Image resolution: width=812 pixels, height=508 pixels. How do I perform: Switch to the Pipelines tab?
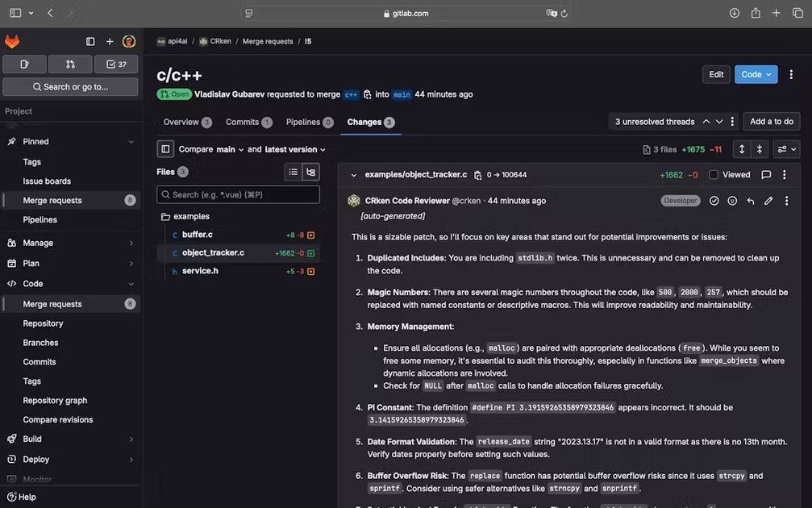point(304,122)
